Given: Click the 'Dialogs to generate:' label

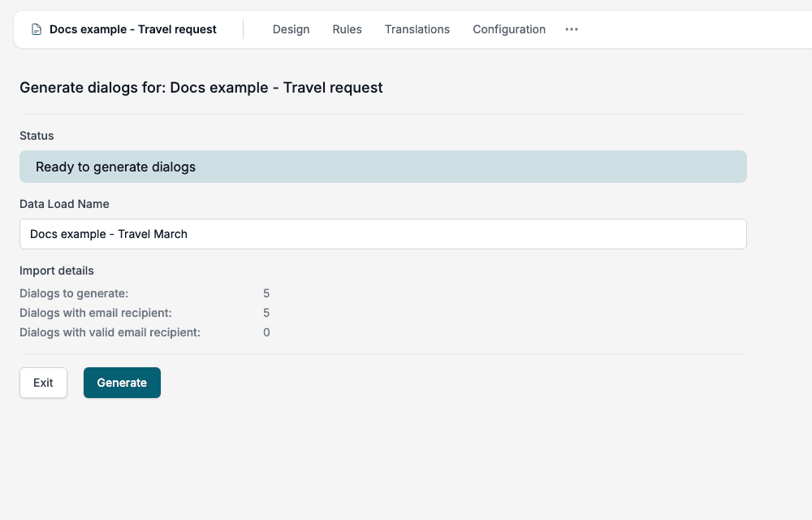Looking at the screenshot, I should click(74, 293).
